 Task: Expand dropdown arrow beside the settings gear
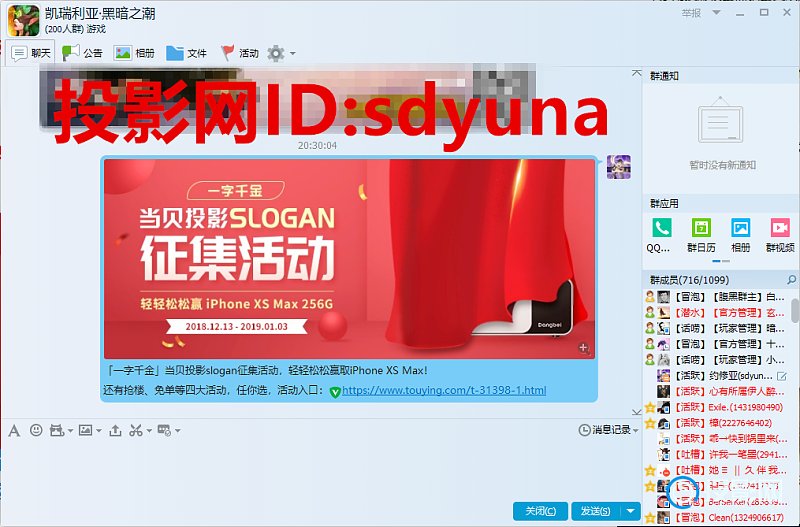tap(292, 53)
